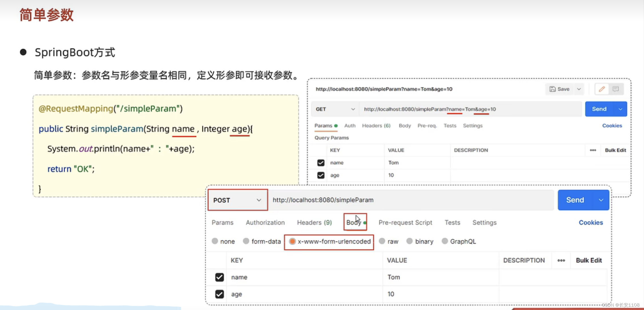This screenshot has width=644, height=310.
Task: Select the raw body radio button
Action: pyautogui.click(x=382, y=241)
